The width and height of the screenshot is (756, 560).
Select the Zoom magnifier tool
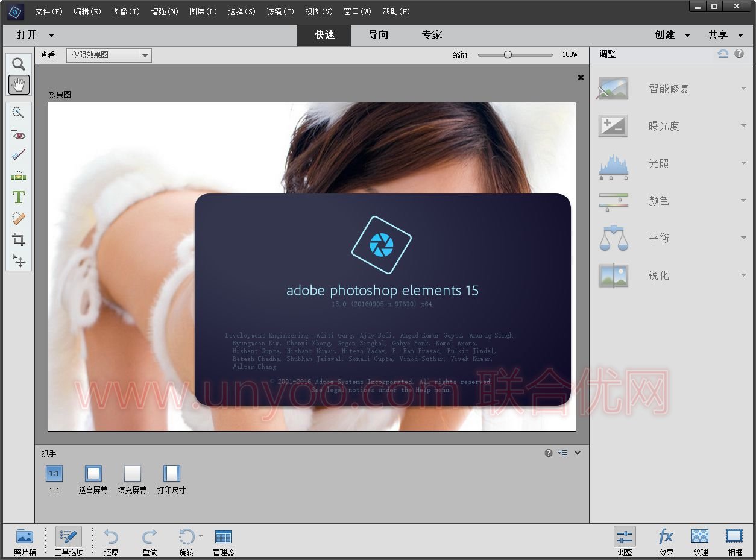(x=19, y=64)
